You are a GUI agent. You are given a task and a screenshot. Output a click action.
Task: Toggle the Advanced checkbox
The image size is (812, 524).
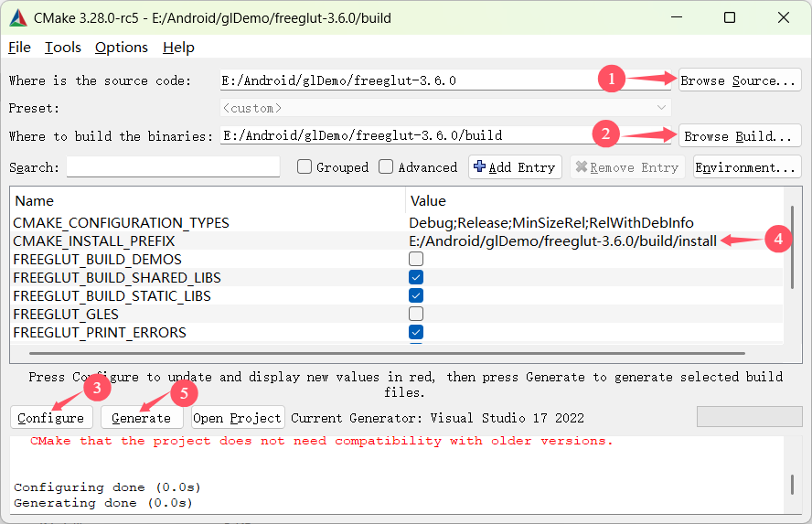(387, 167)
